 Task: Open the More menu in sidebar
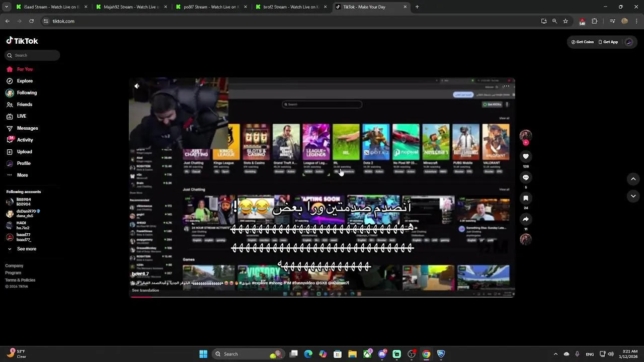tap(18, 175)
